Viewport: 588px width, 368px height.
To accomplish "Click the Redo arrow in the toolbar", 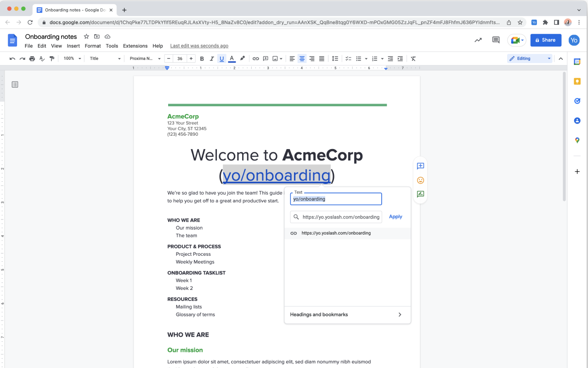I will pyautogui.click(x=22, y=58).
